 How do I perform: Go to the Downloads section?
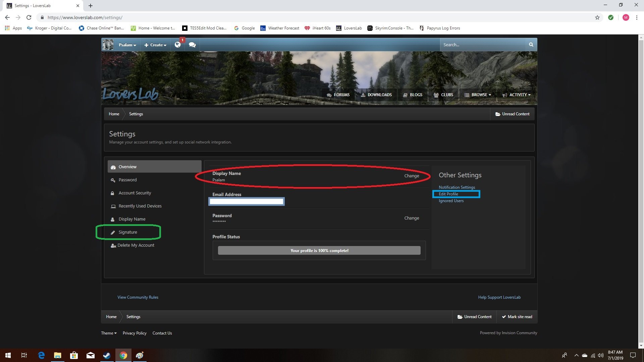click(x=376, y=95)
